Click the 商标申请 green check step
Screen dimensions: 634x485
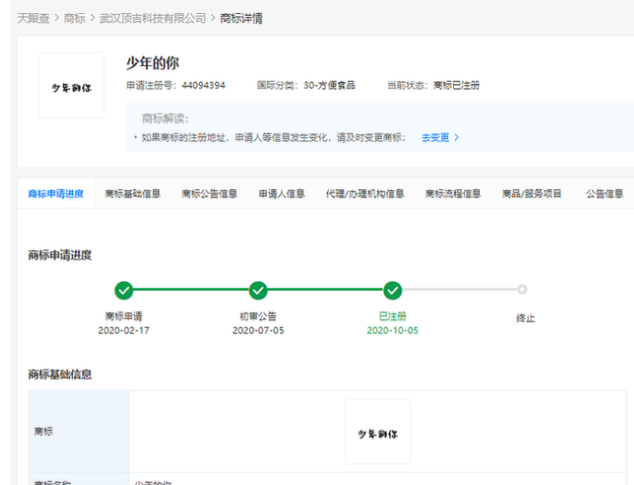click(124, 290)
